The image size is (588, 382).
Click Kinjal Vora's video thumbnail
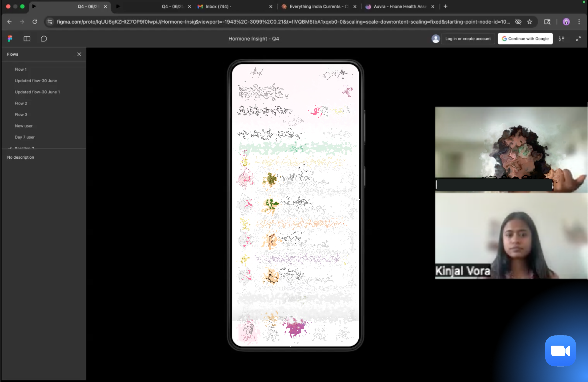pyautogui.click(x=511, y=236)
